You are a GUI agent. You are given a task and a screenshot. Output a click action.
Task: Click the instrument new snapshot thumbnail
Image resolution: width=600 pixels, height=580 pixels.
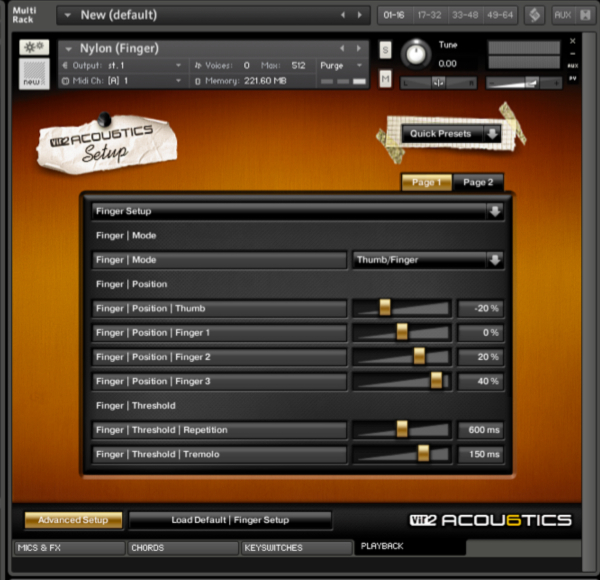pos(34,74)
